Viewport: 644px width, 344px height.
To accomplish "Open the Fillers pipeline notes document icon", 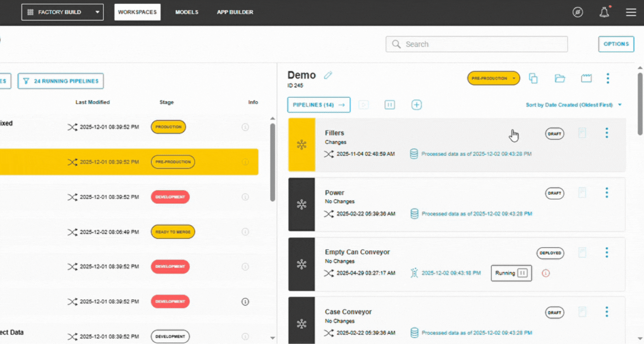I will pyautogui.click(x=582, y=133).
